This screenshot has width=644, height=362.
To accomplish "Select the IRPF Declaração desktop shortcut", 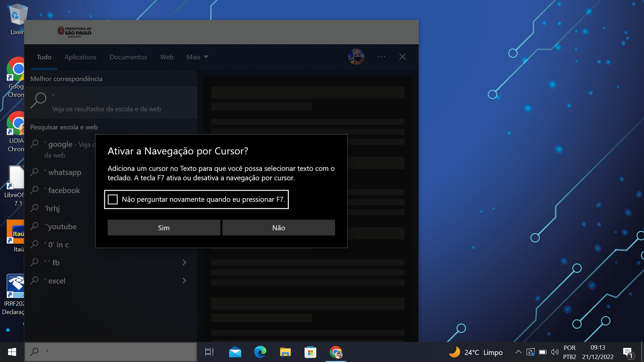I will coord(14,295).
